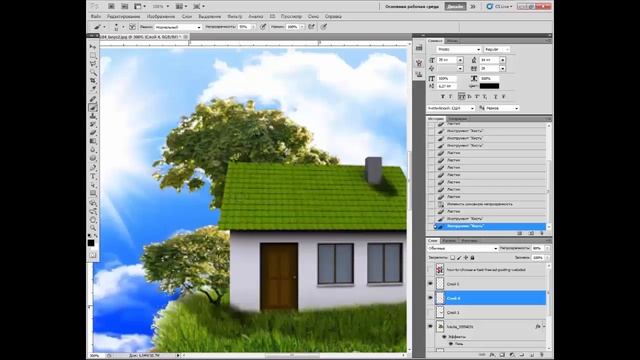
Task: Select the Clone Stamp tool
Action: click(x=93, y=116)
